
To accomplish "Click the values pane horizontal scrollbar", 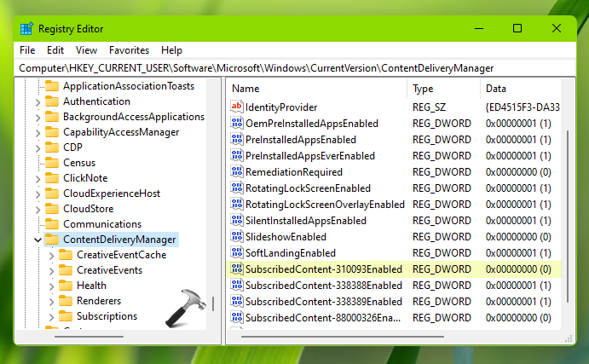I will (x=343, y=337).
